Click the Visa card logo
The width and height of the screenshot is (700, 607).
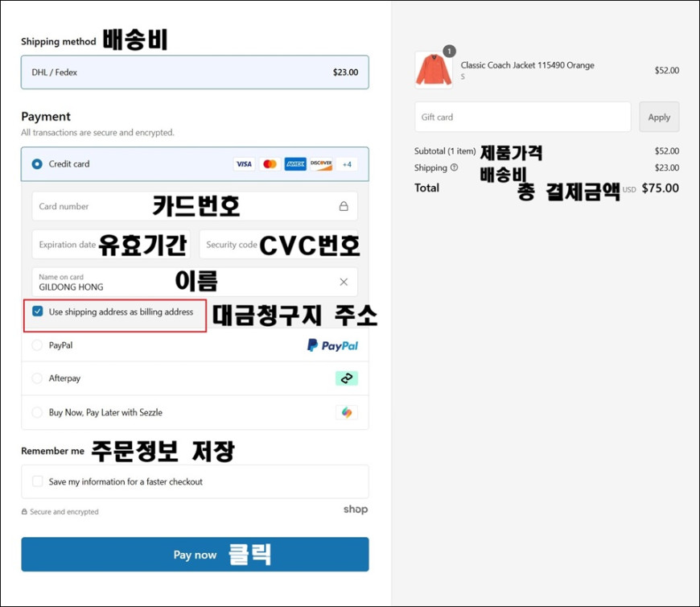pyautogui.click(x=244, y=164)
